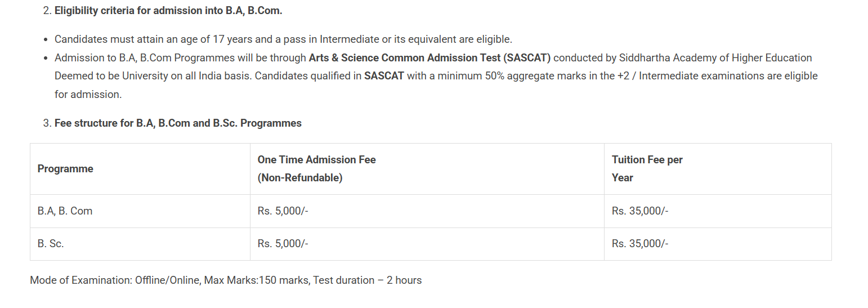Click Rs. 35,000/- tuition for B. Sc.
Image resolution: width=868 pixels, height=308 pixels.
(x=640, y=244)
